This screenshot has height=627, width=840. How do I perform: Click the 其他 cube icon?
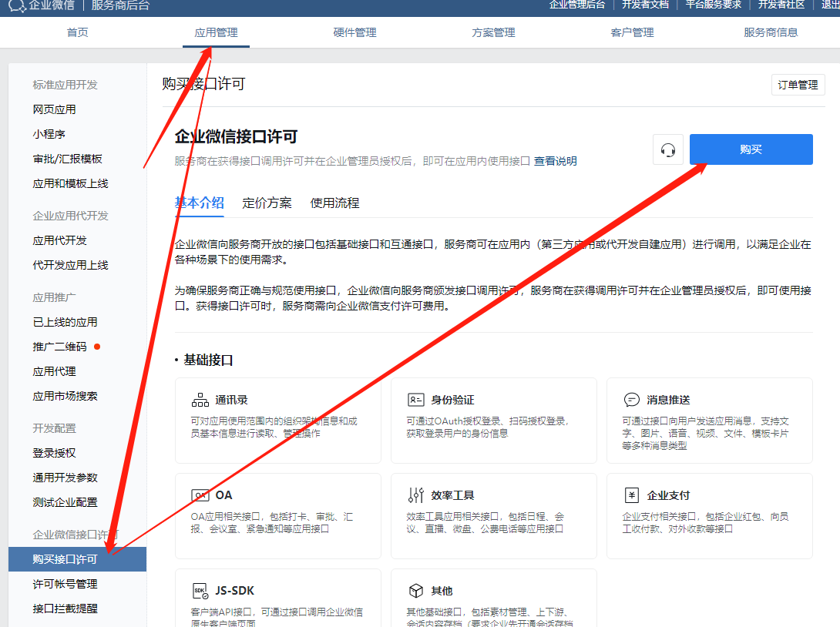pos(416,591)
